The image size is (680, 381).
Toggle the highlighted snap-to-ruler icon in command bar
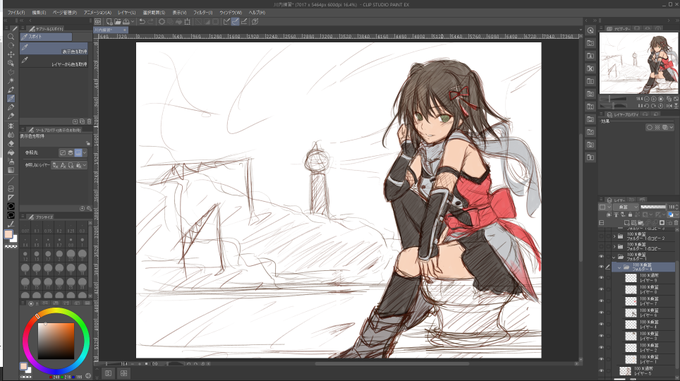(x=235, y=21)
